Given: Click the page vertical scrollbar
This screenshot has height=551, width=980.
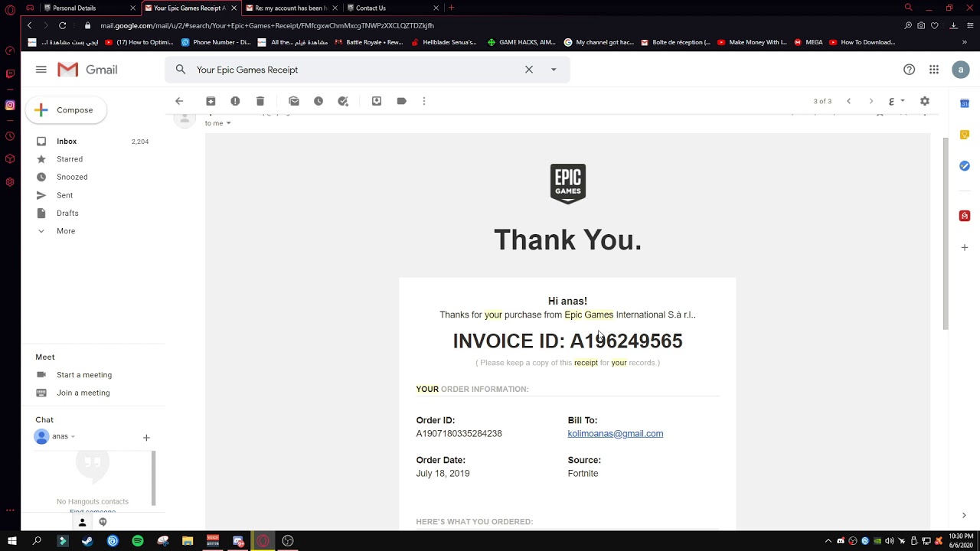Looking at the screenshot, I should (x=946, y=233).
